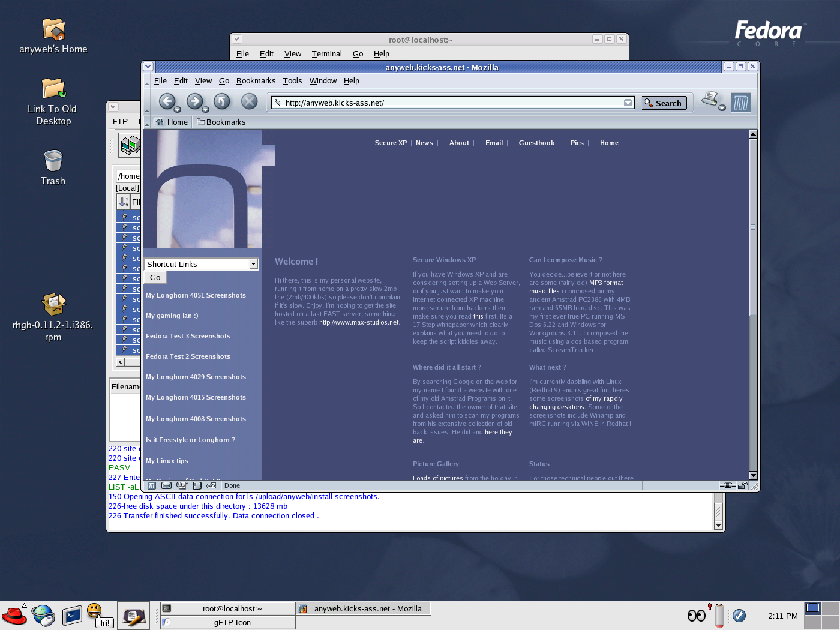Click the Secure XP nav link
The height and width of the screenshot is (630, 840).
coord(391,143)
